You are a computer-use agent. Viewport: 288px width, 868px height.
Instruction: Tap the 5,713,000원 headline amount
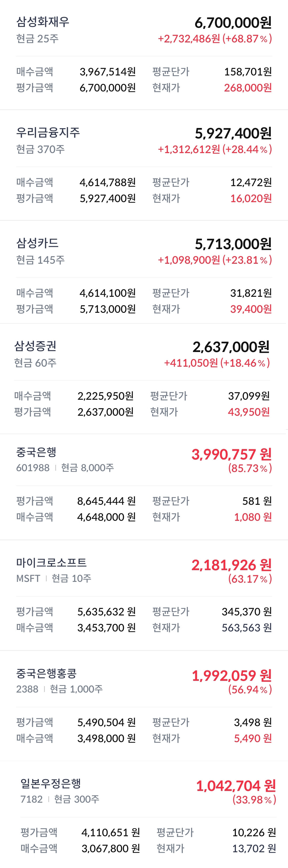coord(233,244)
